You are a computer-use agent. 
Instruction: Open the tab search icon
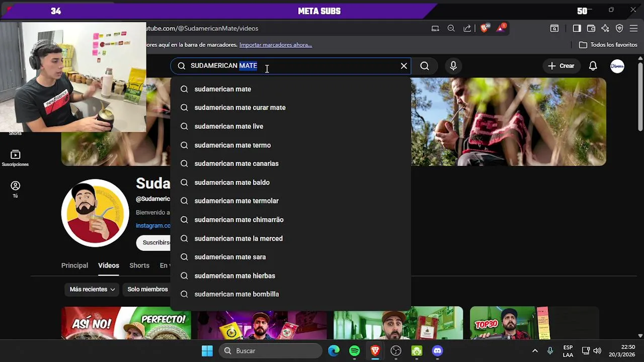tap(554, 28)
